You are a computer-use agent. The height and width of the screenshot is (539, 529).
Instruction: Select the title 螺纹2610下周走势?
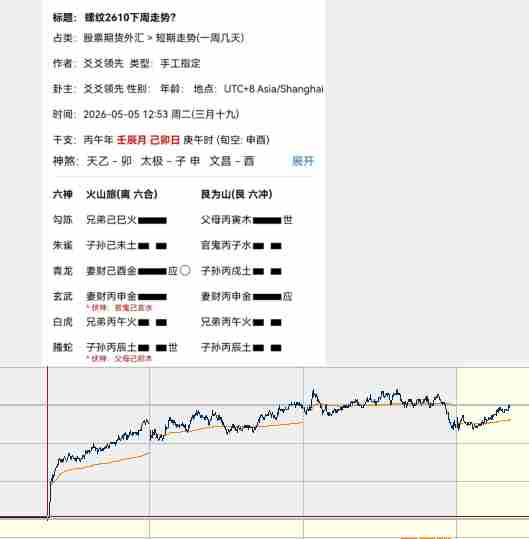[x=130, y=18]
